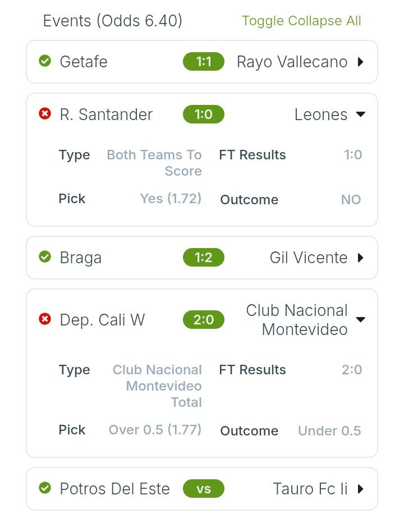Click the green check icon beside Getafe
The height and width of the screenshot is (532, 404).
click(45, 61)
